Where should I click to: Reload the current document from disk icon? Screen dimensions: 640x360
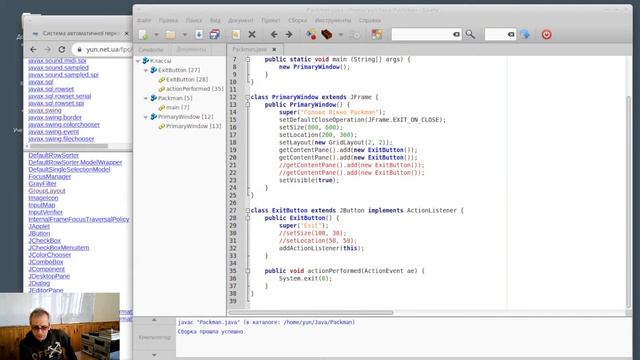(x=236, y=35)
